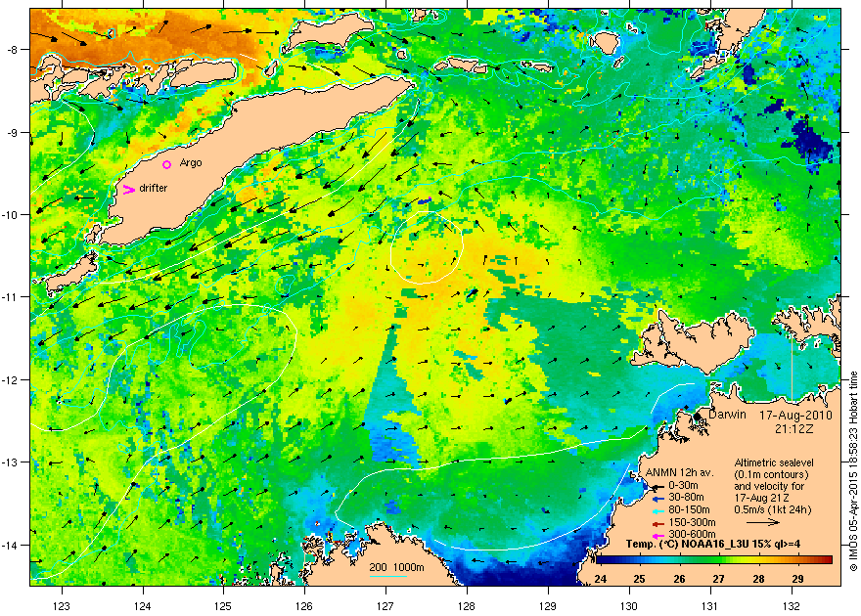Screen dimensions: 861x616
Task: Click the '129' longitude axis label
Action: tap(548, 606)
